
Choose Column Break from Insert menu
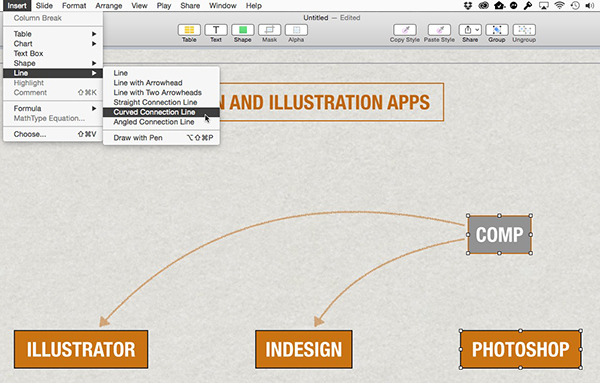53,18
